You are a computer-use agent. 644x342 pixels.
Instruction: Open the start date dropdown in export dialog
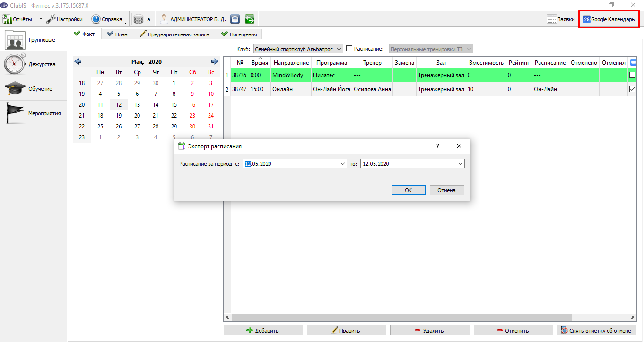click(343, 164)
